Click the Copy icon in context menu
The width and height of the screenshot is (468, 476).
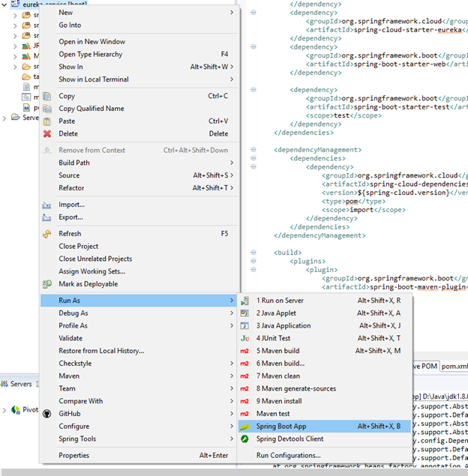point(47,96)
